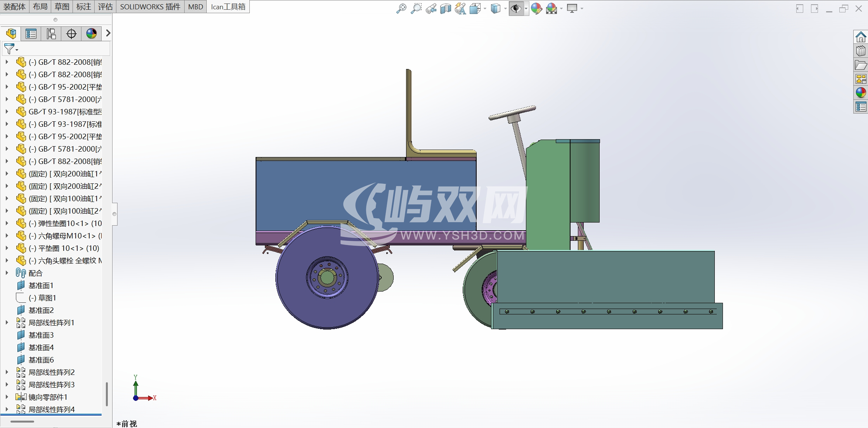Open the SOLIDWORKS 插件 tab
This screenshot has height=428, width=868.
coord(150,7)
